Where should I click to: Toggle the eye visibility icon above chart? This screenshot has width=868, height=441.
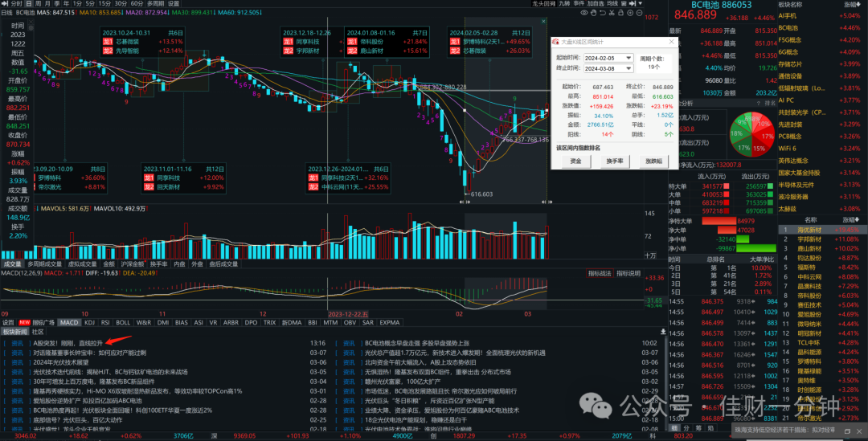[x=584, y=12]
